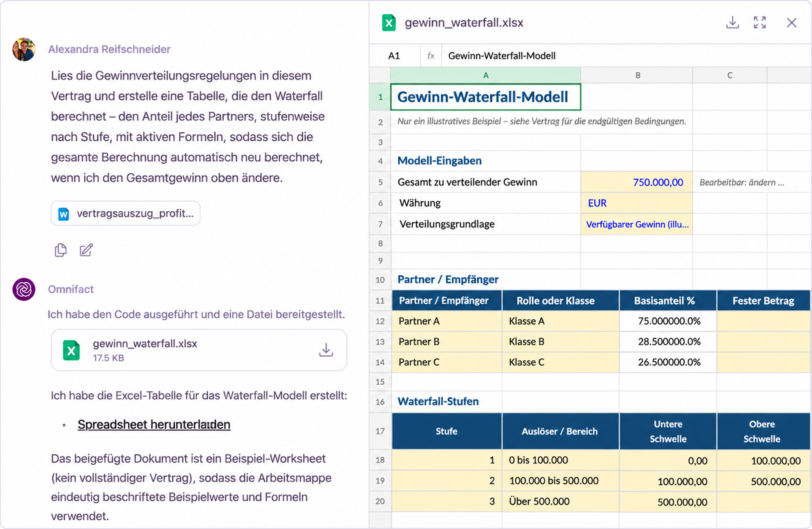Click the Alexandra Reifschneider name label
This screenshot has width=812, height=529.
109,49
